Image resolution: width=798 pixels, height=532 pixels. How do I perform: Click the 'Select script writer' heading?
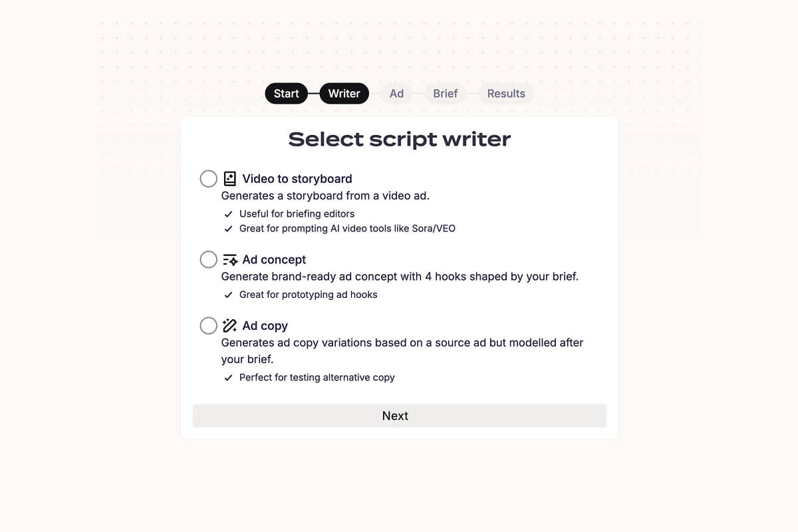[x=399, y=139]
